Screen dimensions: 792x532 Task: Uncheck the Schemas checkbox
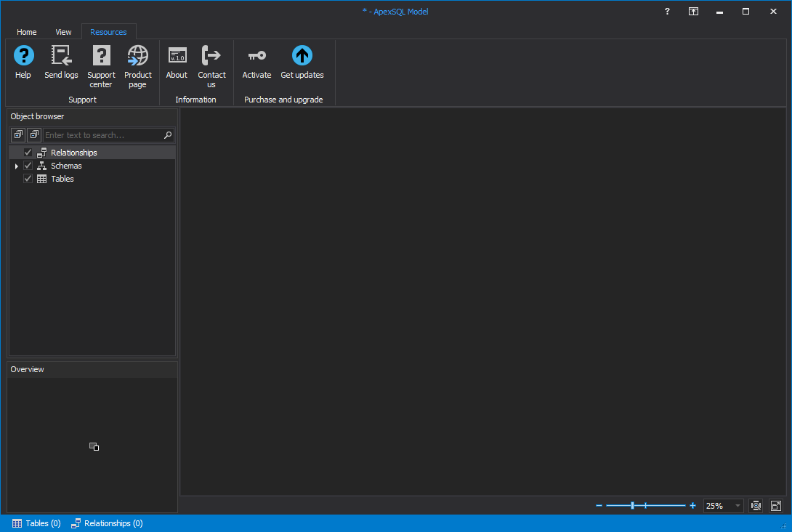pos(28,166)
